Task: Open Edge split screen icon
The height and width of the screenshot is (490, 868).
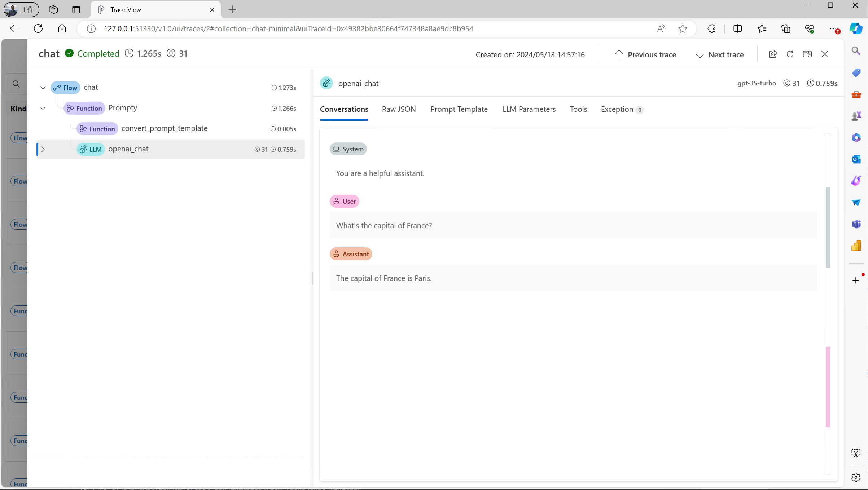Action: tap(737, 29)
